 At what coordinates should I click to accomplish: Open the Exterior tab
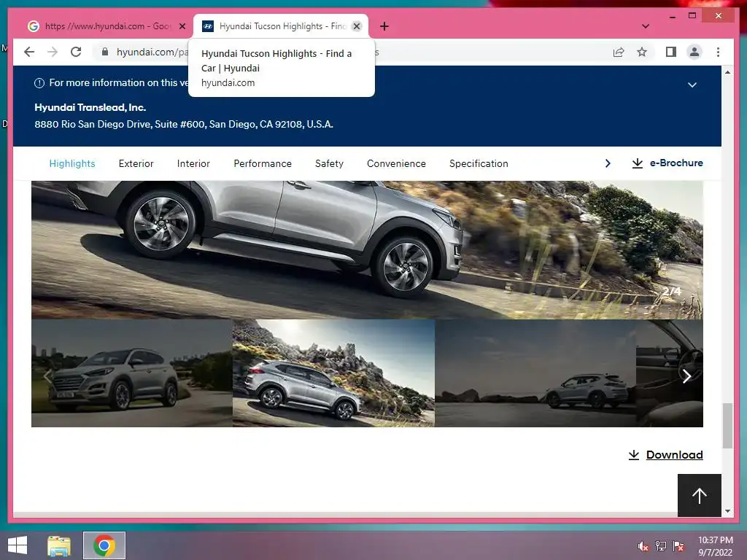tap(136, 163)
